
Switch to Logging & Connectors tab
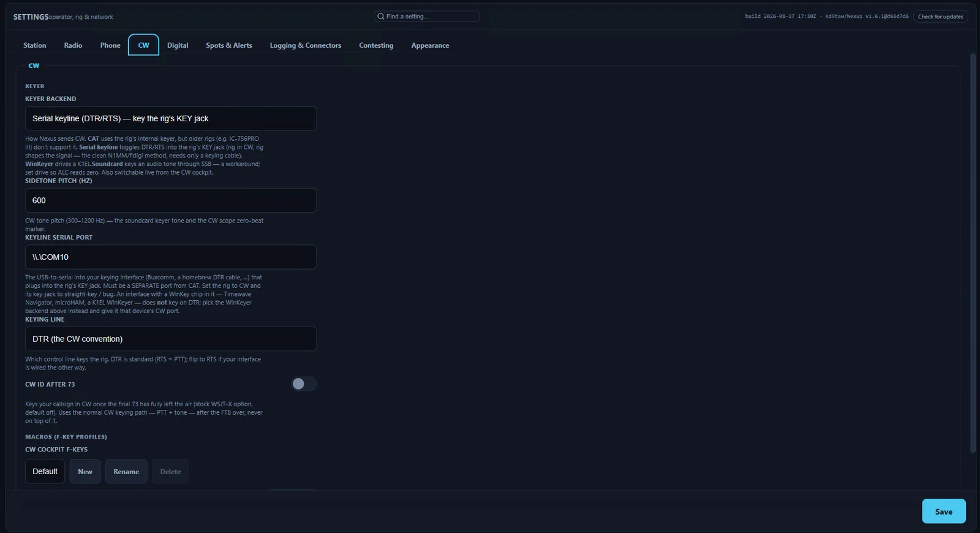tap(306, 45)
